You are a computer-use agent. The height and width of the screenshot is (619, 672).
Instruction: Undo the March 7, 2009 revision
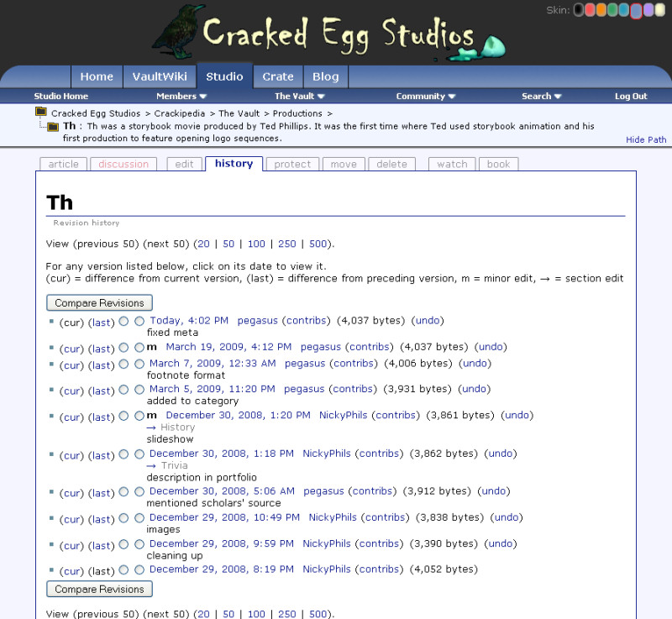point(475,364)
